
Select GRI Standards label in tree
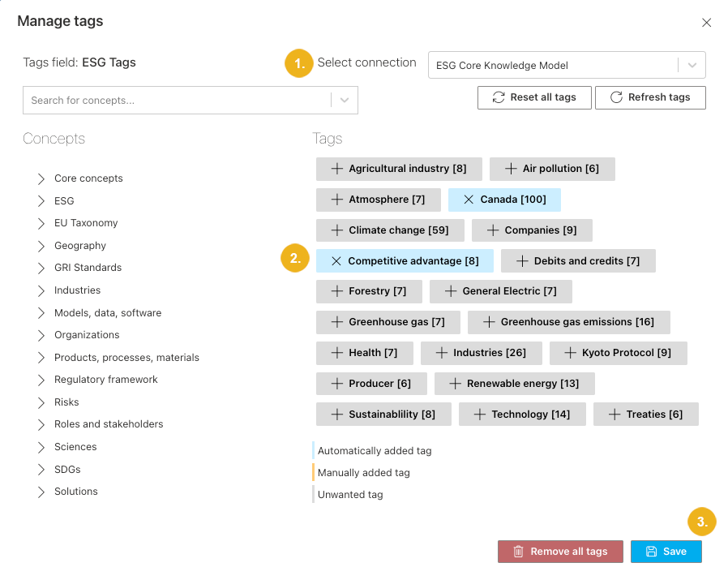pyautogui.click(x=88, y=267)
